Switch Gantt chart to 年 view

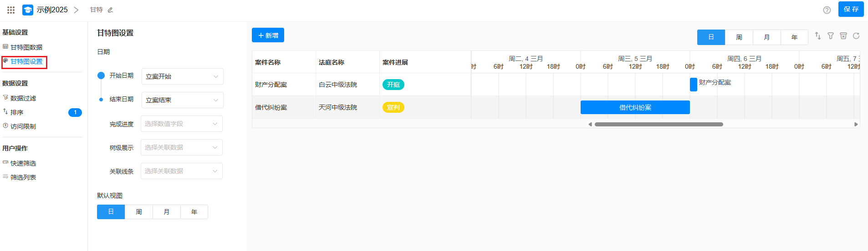pyautogui.click(x=794, y=37)
